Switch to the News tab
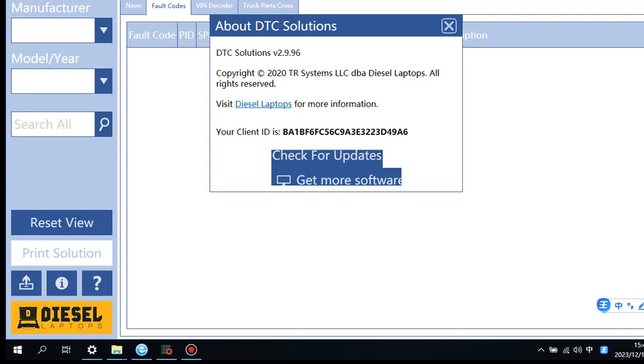644x364 pixels. [133, 6]
